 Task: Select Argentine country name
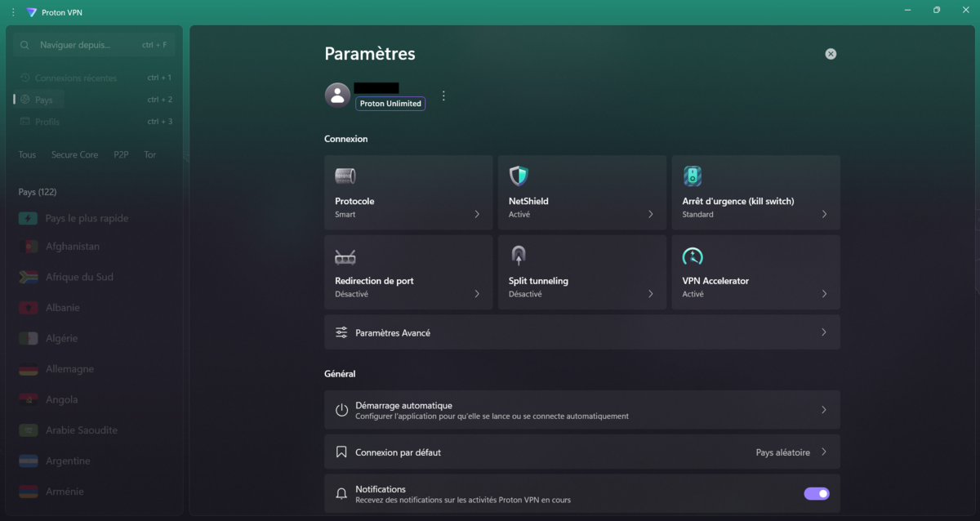tap(68, 461)
